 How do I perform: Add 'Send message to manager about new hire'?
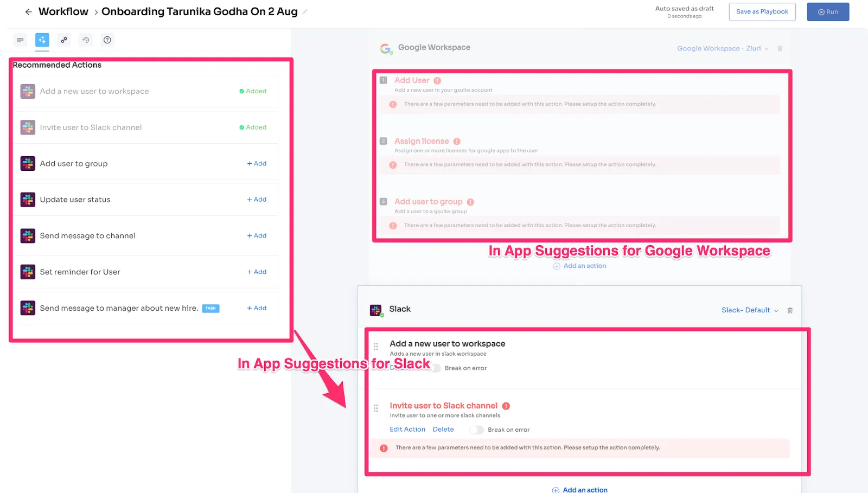point(257,308)
